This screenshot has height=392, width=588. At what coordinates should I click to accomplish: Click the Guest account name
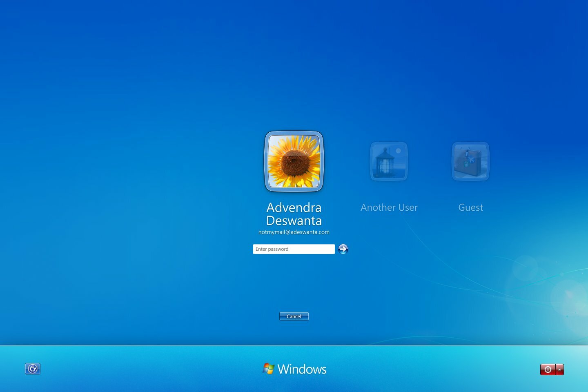471,207
